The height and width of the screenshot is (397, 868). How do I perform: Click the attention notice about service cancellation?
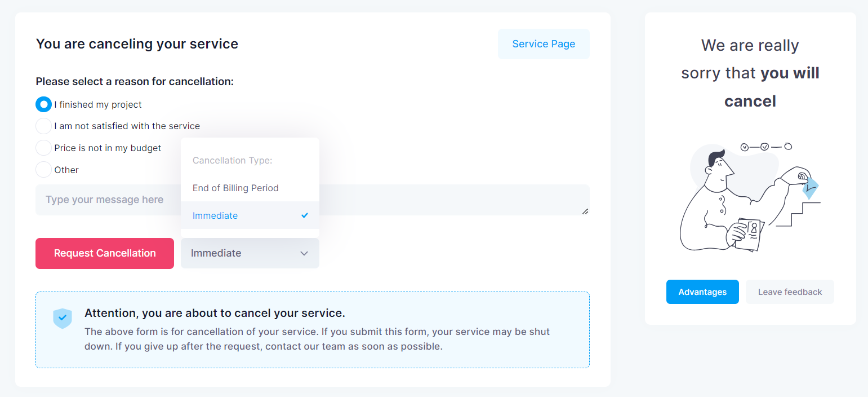(313, 330)
